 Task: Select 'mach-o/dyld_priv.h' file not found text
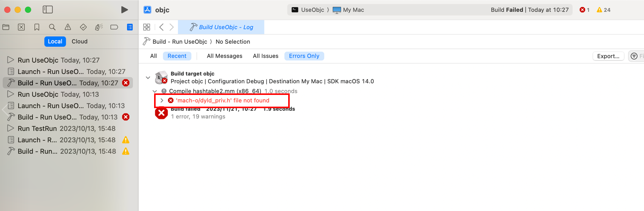point(222,100)
